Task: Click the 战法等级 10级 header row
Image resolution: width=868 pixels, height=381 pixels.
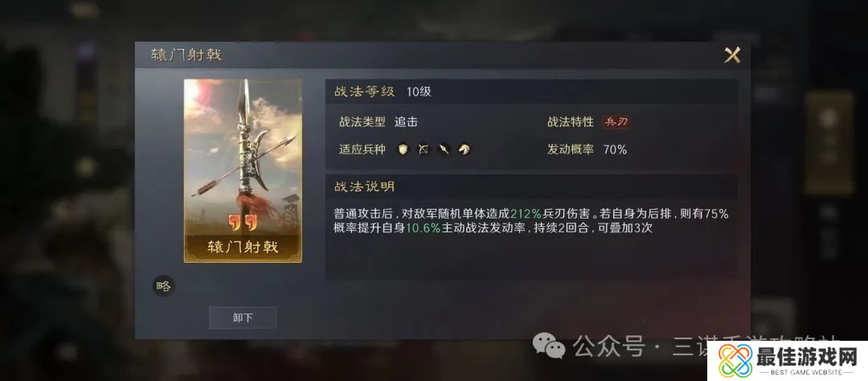Action: coord(531,92)
